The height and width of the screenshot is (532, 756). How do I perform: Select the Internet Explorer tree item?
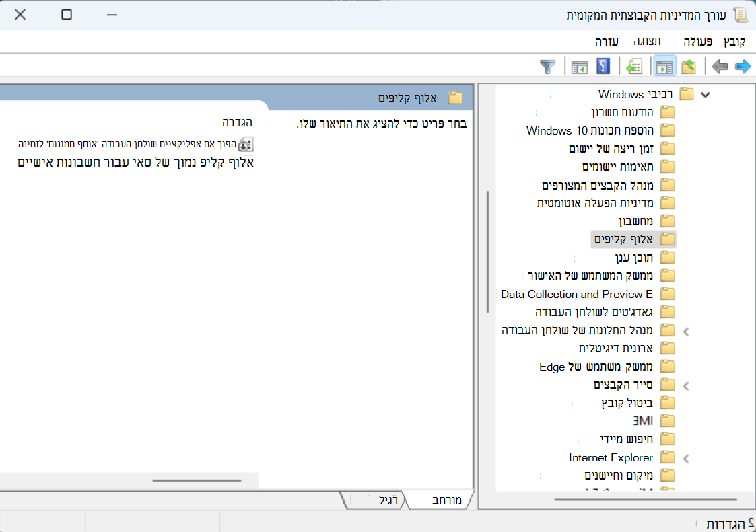611,457
